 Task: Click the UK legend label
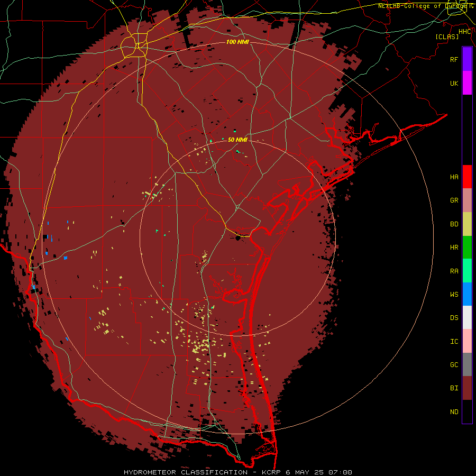[454, 83]
